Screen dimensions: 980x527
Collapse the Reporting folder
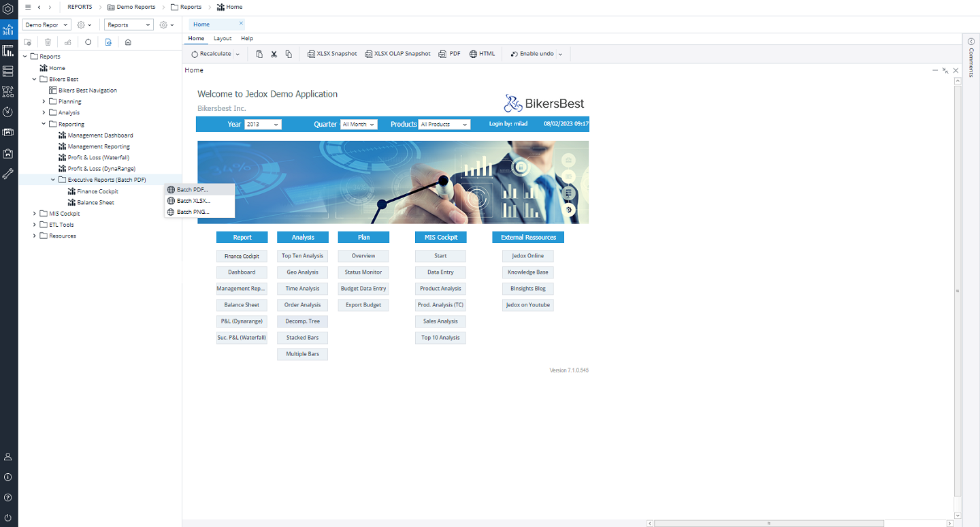tap(44, 124)
